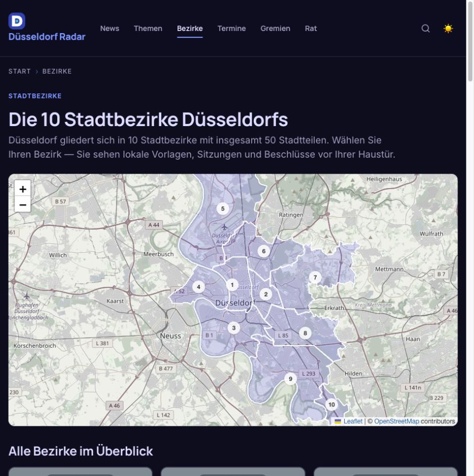
Task: Click the L 85 road shield on map
Action: pyautogui.click(x=283, y=335)
